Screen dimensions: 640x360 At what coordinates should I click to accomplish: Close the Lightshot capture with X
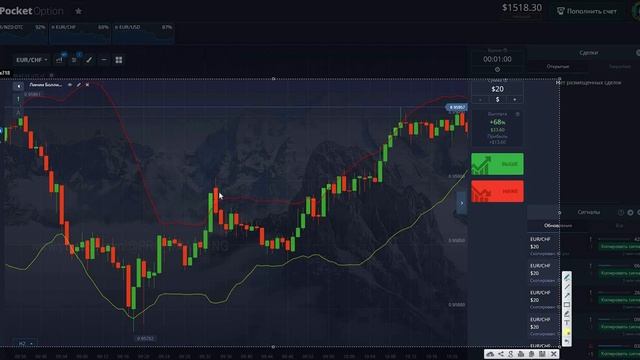click(553, 354)
